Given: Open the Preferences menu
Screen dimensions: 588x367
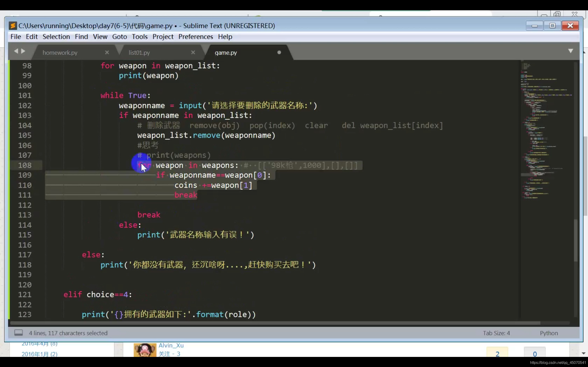Looking at the screenshot, I should (x=196, y=37).
